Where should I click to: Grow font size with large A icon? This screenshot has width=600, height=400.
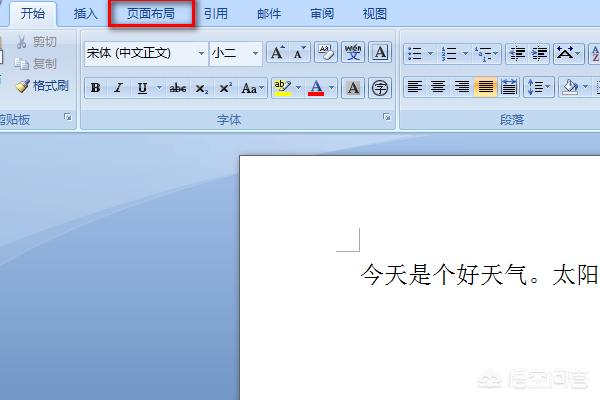click(277, 52)
